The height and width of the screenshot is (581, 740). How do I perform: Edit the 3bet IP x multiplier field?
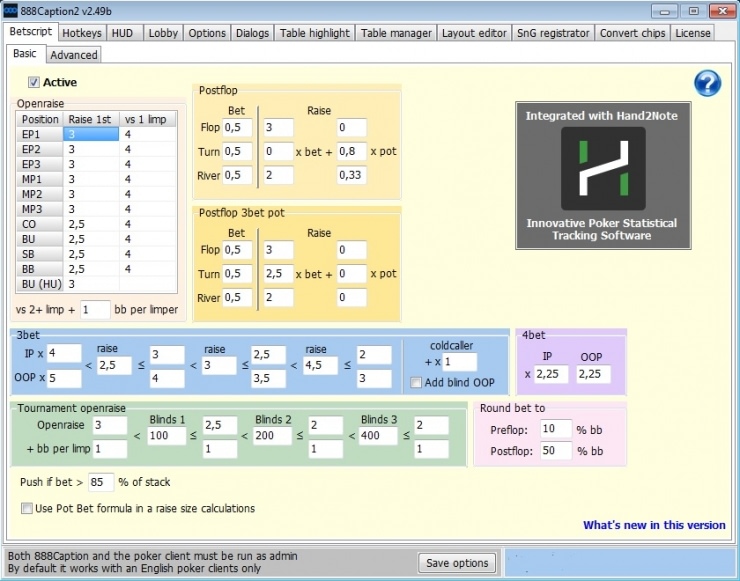pos(64,353)
